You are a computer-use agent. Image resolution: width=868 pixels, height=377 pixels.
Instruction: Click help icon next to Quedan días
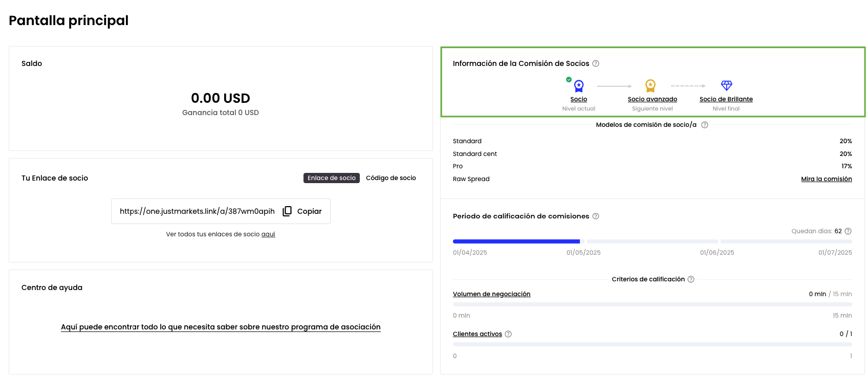tap(848, 231)
